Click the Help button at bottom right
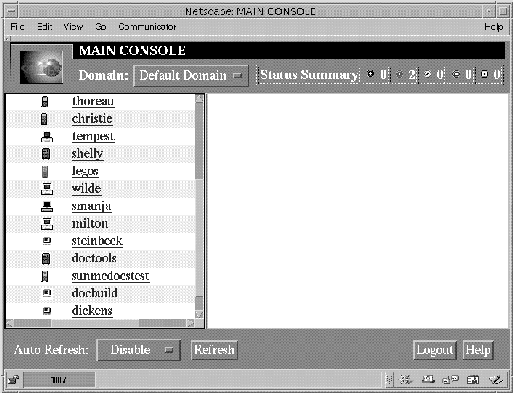Screen dimensions: 513x393 click(x=478, y=350)
